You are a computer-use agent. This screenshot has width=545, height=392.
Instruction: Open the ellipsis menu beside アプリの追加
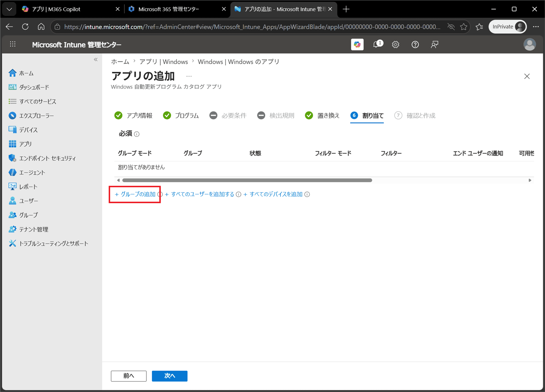[189, 76]
